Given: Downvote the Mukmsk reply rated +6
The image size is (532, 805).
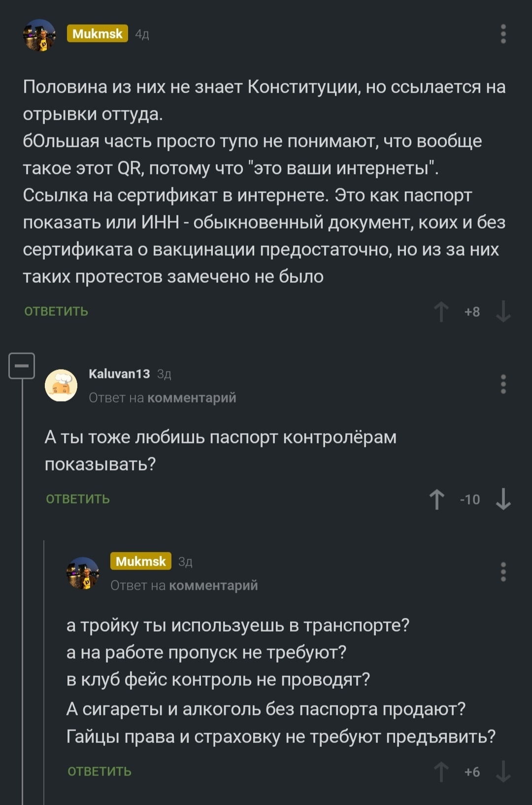Looking at the screenshot, I should pos(503,771).
